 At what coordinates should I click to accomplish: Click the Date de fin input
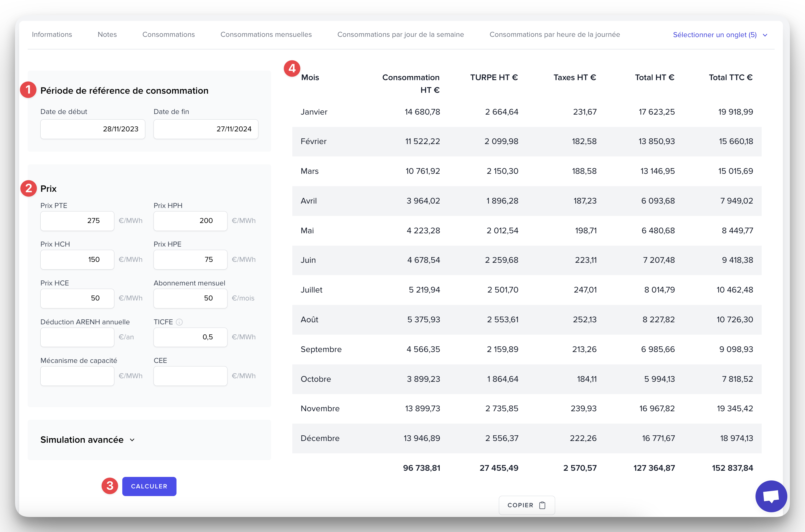pyautogui.click(x=206, y=129)
